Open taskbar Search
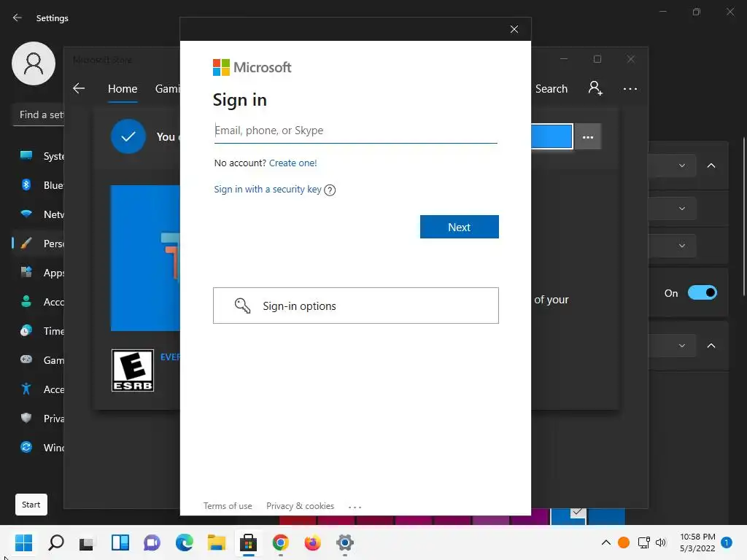The height and width of the screenshot is (560, 747). coord(55,542)
